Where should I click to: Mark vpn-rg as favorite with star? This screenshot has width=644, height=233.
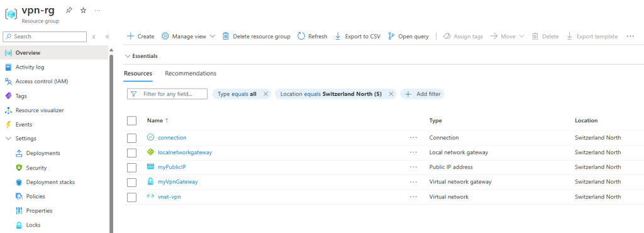click(84, 10)
